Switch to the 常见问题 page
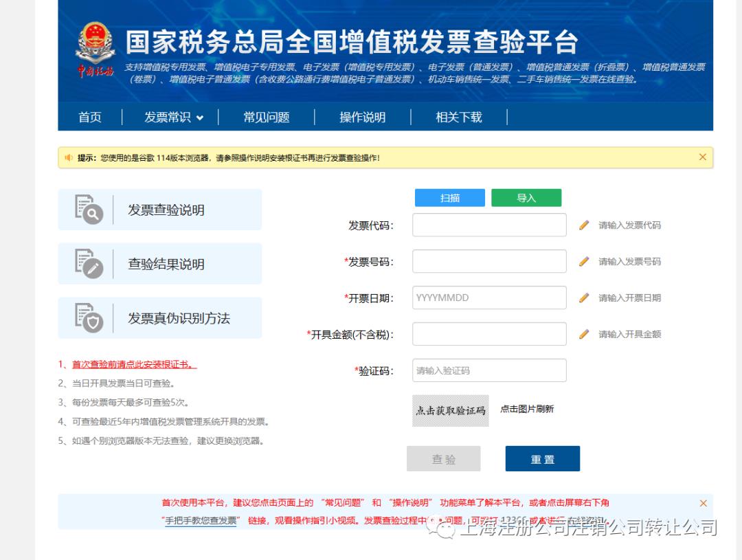The width and height of the screenshot is (742, 560). coord(267,117)
